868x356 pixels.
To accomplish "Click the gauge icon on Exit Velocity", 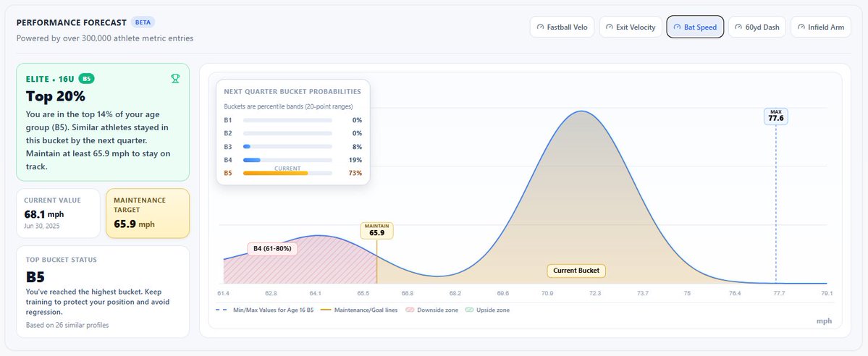I will [610, 27].
